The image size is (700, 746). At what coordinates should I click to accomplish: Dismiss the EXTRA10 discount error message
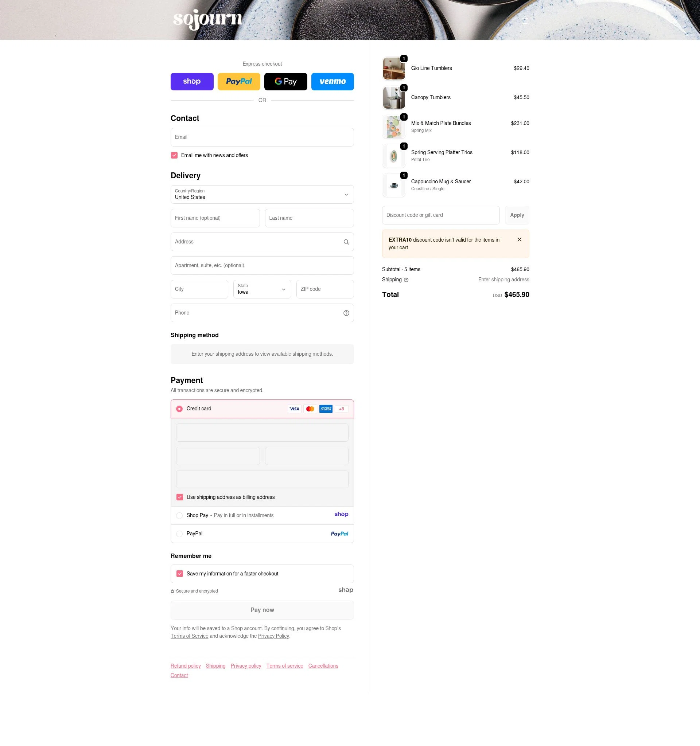point(519,239)
